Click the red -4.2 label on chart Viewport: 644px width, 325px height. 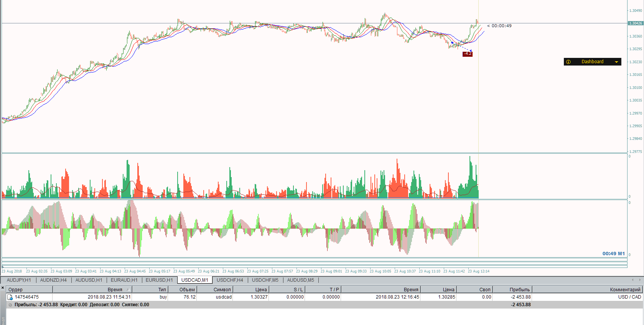point(468,54)
